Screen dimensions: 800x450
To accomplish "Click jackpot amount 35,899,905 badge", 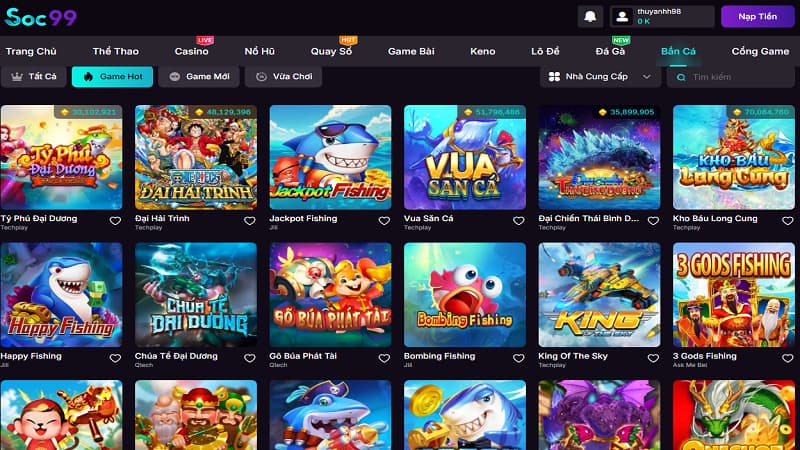I will (x=626, y=112).
